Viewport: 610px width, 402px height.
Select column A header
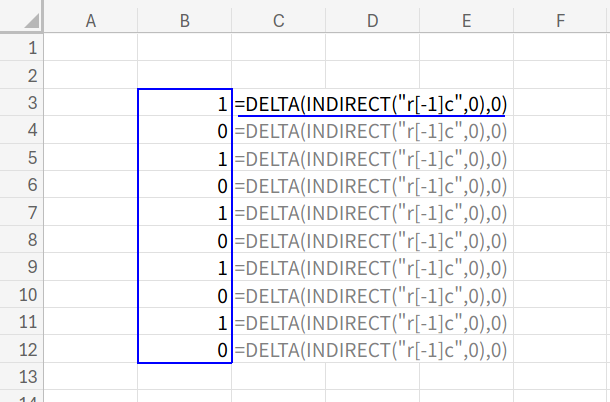[91, 18]
